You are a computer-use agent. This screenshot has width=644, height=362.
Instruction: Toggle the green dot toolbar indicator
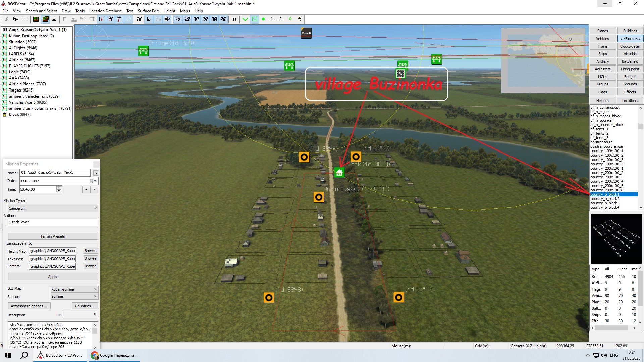coord(263,19)
